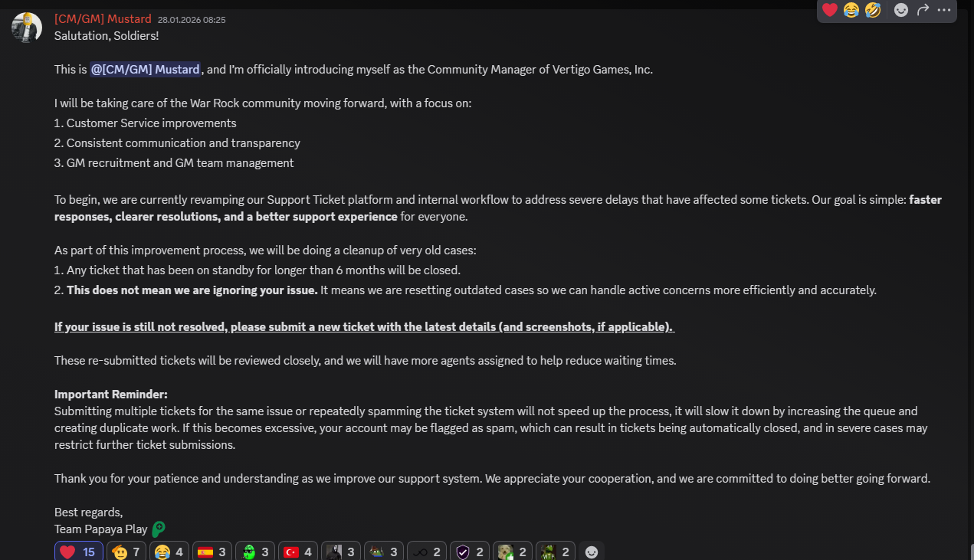
Task: Click the purple shield checkmark reaction
Action: (x=470, y=552)
